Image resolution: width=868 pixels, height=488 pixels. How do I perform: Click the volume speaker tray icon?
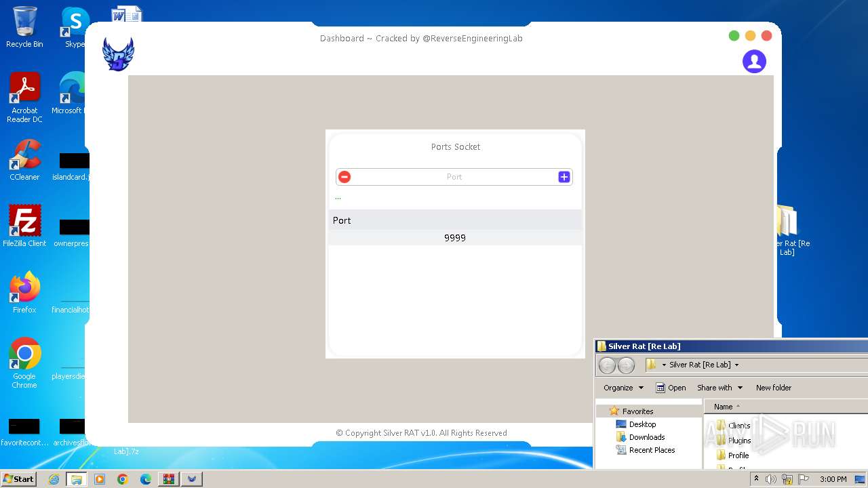tap(771, 479)
